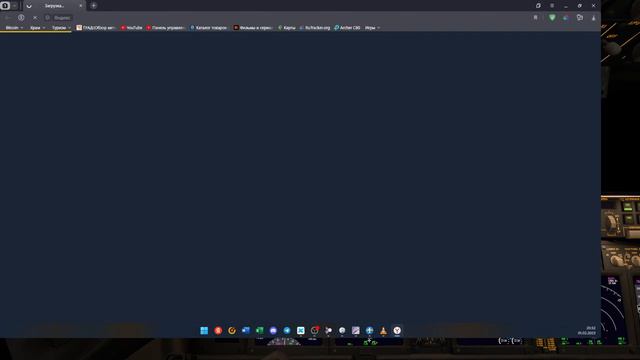Expand the second bookmarks folder dropdown
640x360 pixels.
(x=38, y=28)
